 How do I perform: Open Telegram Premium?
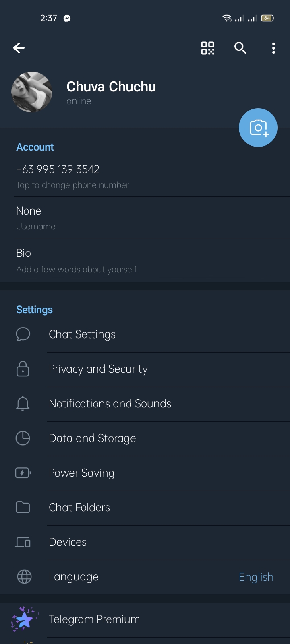pos(94,619)
